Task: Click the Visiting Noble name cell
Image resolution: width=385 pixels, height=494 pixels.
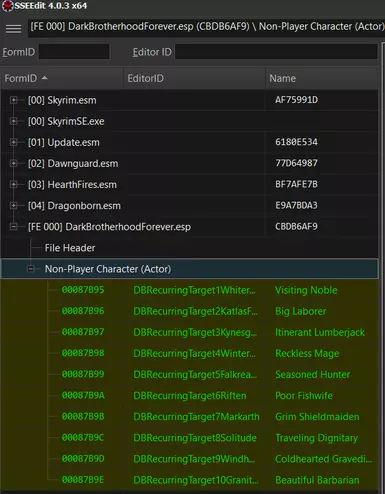Action: point(306,290)
